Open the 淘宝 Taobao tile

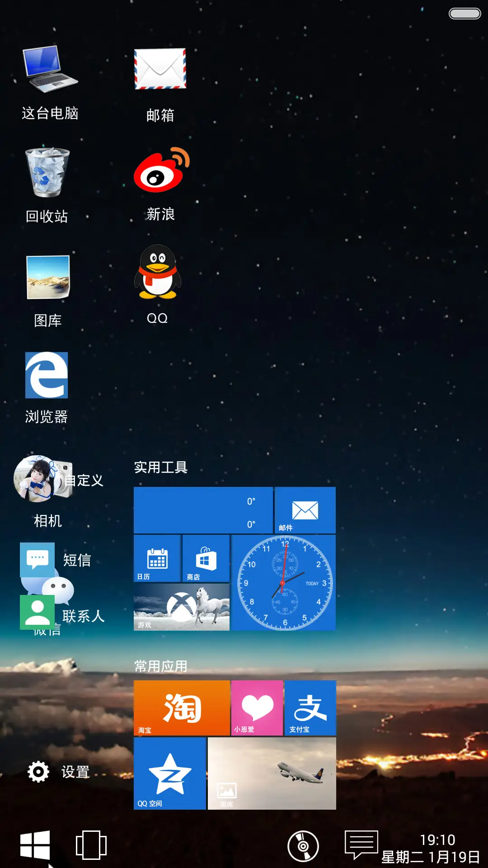[x=182, y=708]
